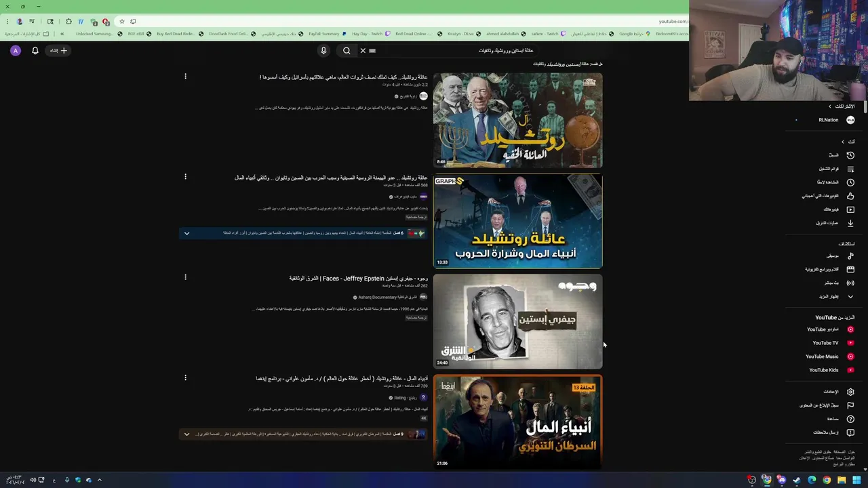
Task: Open Unlocked Samsung bookmark
Action: click(x=98, y=34)
